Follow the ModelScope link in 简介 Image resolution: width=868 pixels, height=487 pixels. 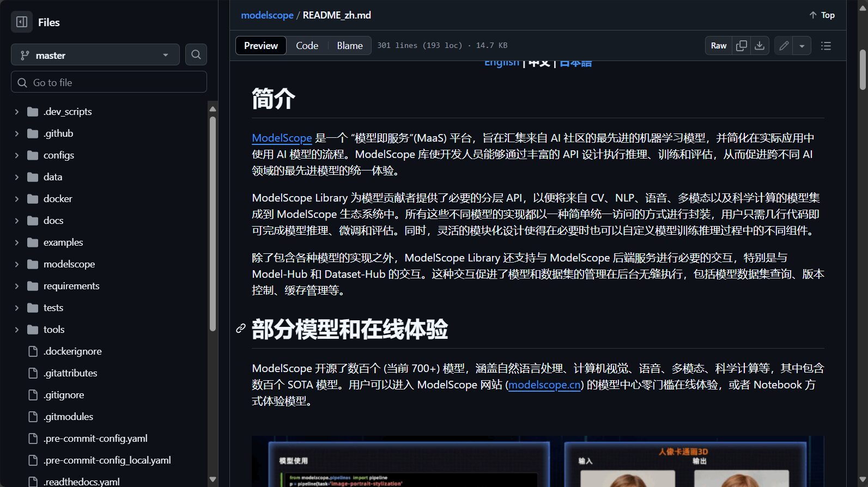point(282,138)
